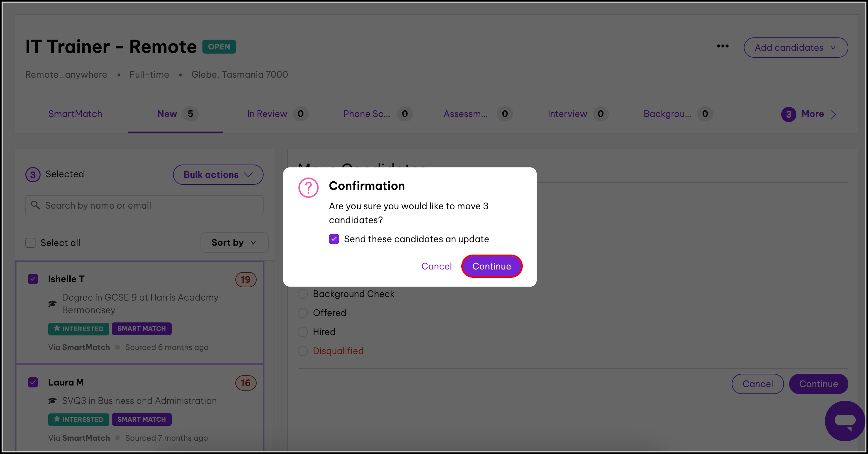The width and height of the screenshot is (868, 454).
Task: Click the graduation cap icon for Ishelle T
Action: pos(52,304)
